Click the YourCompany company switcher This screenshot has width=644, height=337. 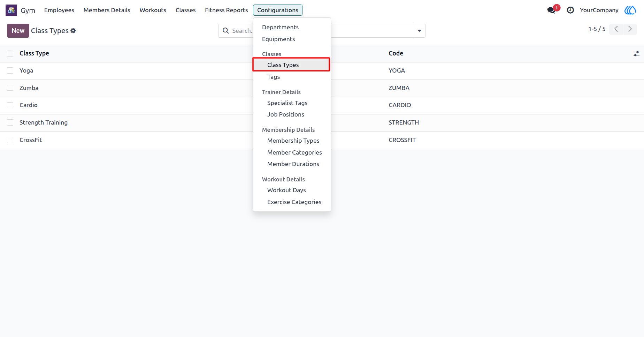point(599,10)
